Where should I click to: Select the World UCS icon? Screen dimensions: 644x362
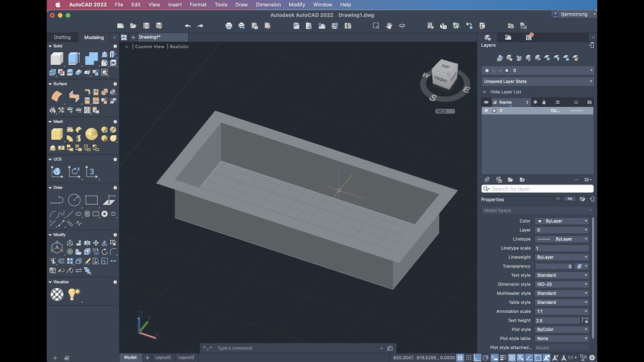tap(57, 172)
